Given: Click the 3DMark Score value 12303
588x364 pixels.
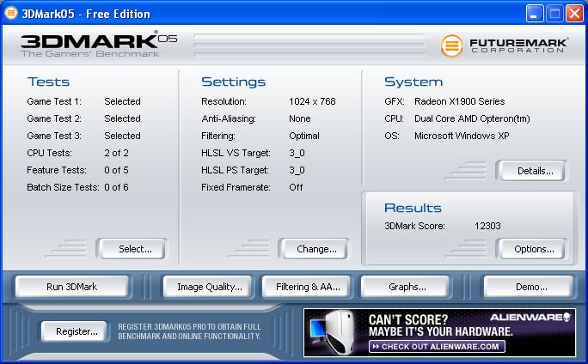Looking at the screenshot, I should click(487, 227).
